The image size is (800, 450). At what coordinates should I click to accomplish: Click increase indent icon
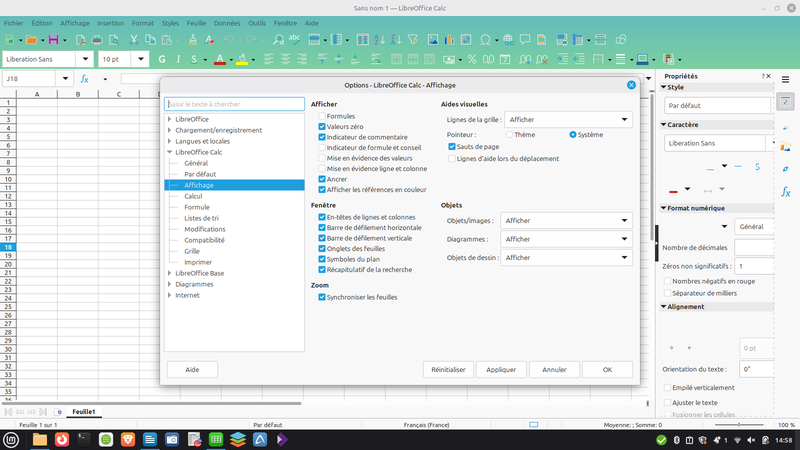(x=562, y=59)
